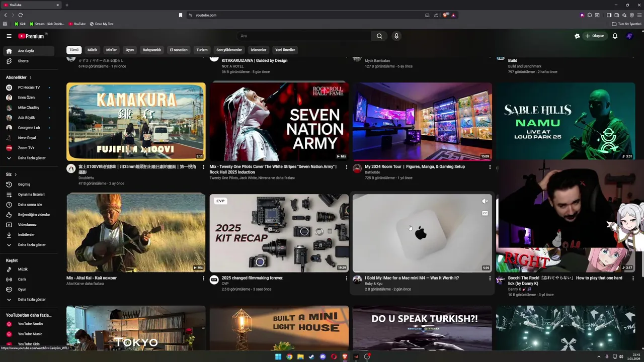Open Müzik under Keşfet
Screen dimensions: 644x362
[x=29, y=269]
